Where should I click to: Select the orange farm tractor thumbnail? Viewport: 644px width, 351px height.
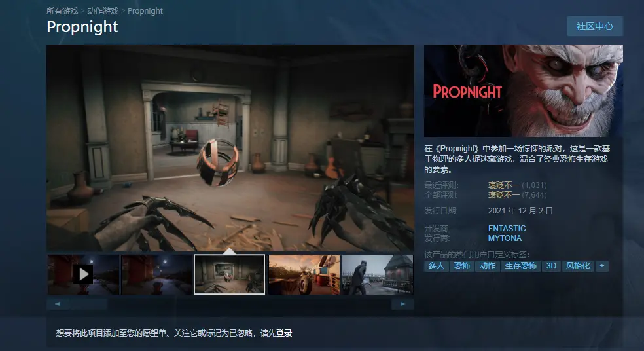click(304, 274)
